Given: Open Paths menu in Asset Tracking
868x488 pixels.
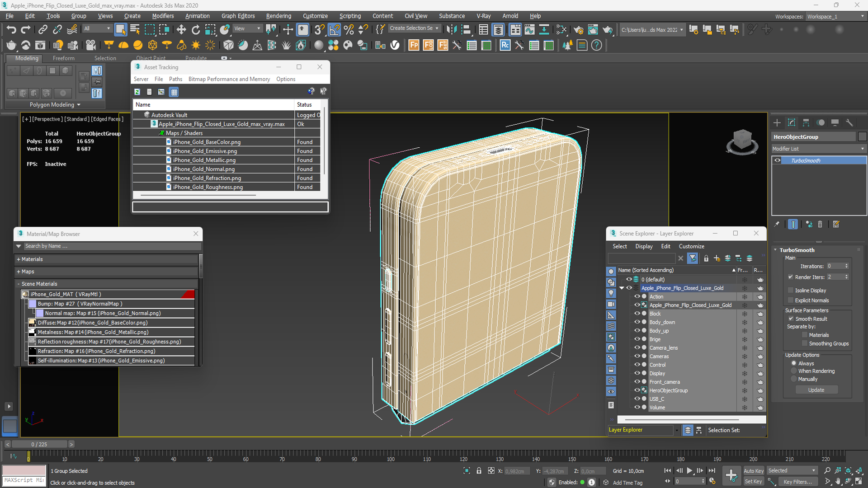Looking at the screenshot, I should (175, 79).
